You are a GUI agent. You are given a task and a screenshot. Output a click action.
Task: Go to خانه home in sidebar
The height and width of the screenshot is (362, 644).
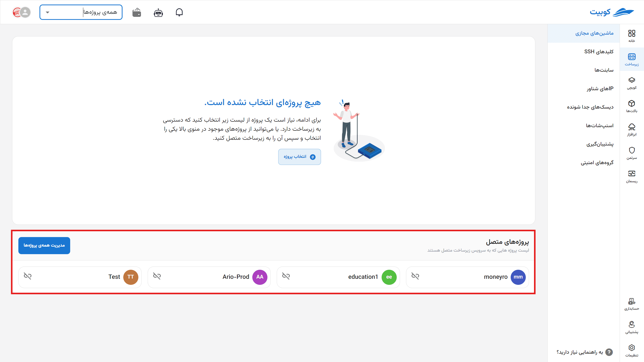pos(632,36)
